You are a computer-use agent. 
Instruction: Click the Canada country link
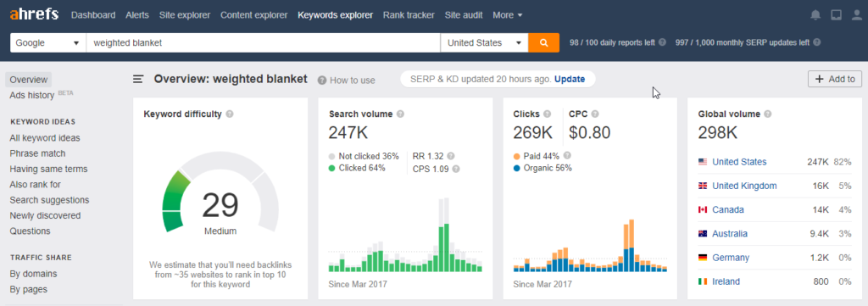click(728, 209)
